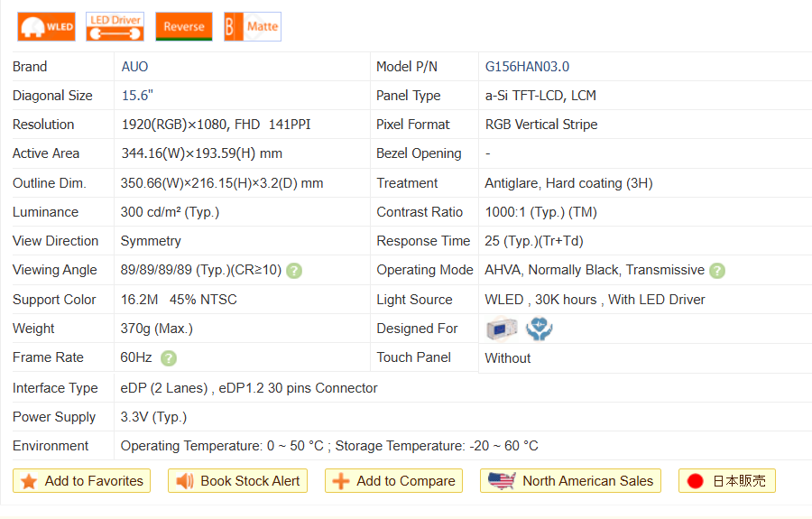
Task: Click the medical heart-in-hands Designed For icon
Action: tap(540, 329)
